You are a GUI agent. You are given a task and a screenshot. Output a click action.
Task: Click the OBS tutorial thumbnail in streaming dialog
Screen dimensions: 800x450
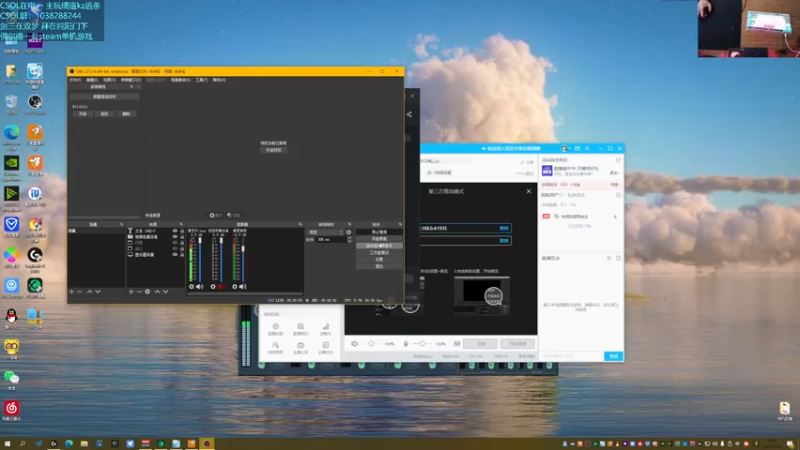482,296
